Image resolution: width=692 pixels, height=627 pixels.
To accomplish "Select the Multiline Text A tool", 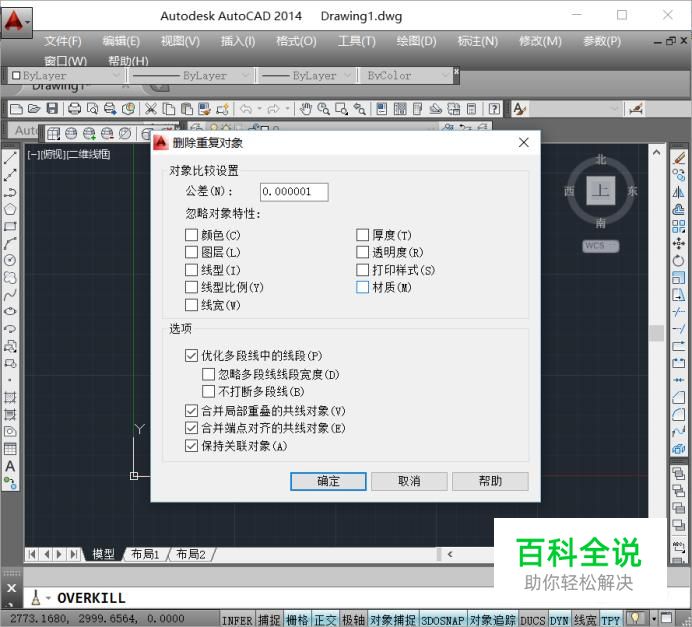I will (x=10, y=466).
